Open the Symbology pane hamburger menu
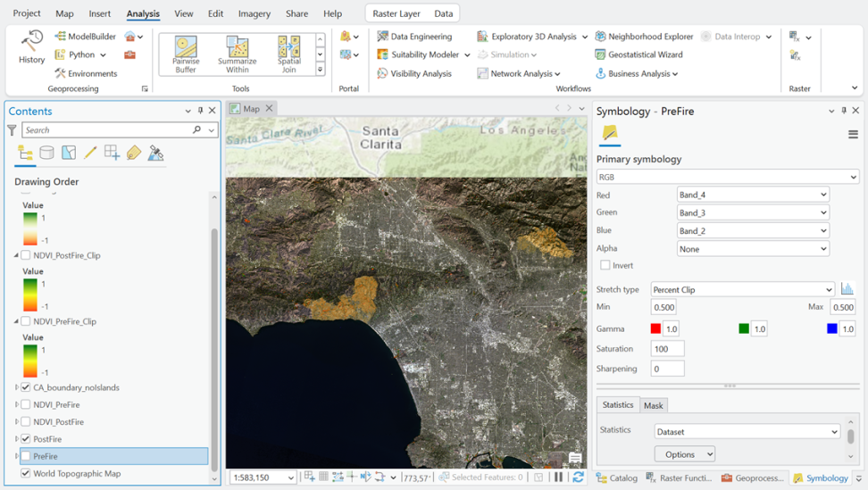The width and height of the screenshot is (868, 490). coord(853,135)
